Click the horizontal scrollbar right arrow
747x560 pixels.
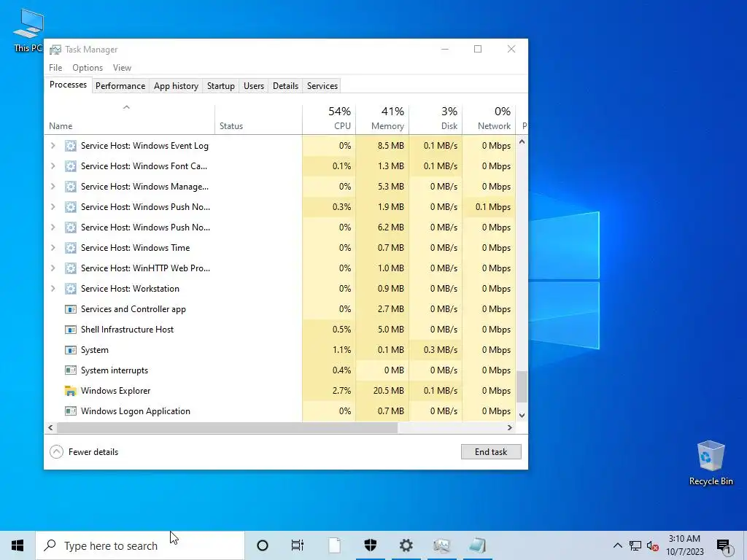click(x=510, y=427)
